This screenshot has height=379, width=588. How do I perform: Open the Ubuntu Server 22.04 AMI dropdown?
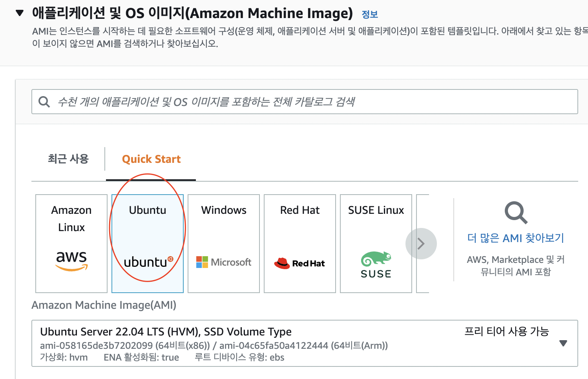click(x=305, y=343)
